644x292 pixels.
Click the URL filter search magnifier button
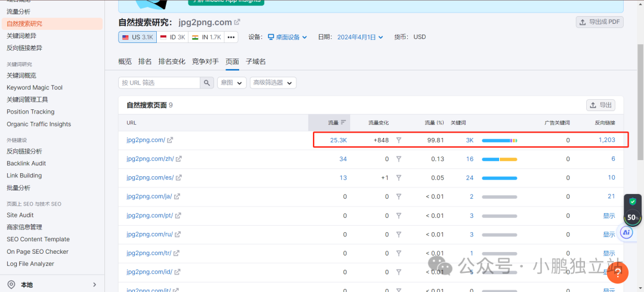tap(207, 82)
